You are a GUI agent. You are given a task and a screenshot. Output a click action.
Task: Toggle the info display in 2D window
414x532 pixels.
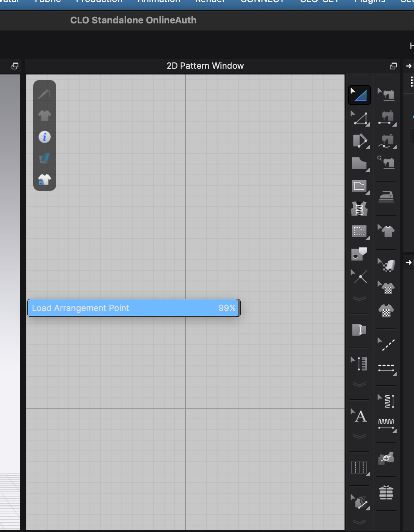click(x=45, y=137)
